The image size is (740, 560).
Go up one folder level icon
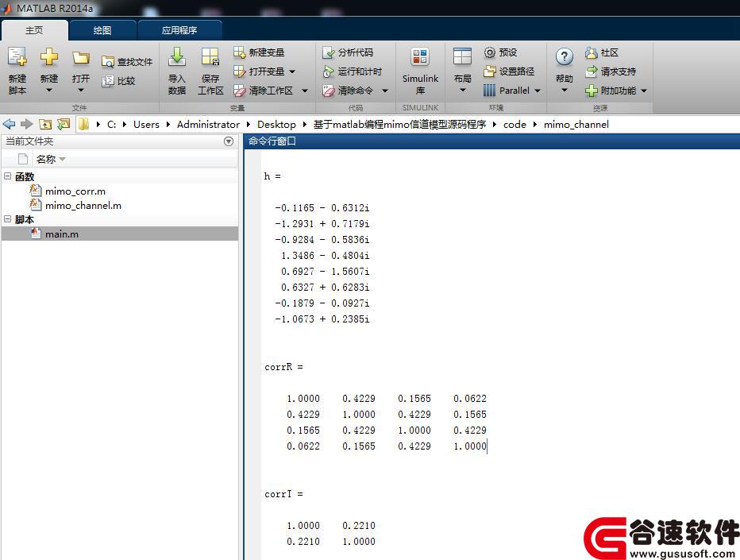(x=45, y=124)
